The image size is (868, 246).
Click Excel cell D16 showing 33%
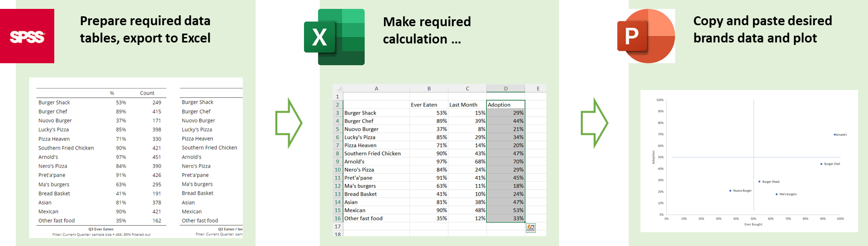(x=506, y=218)
